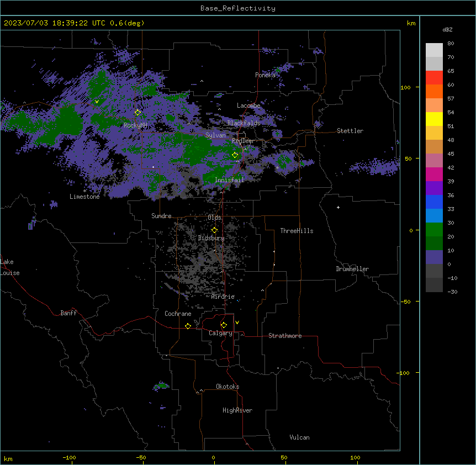This screenshot has width=476, height=465.
Task: Click the yellow diamond marker above Calgary label
Action: [224, 325]
